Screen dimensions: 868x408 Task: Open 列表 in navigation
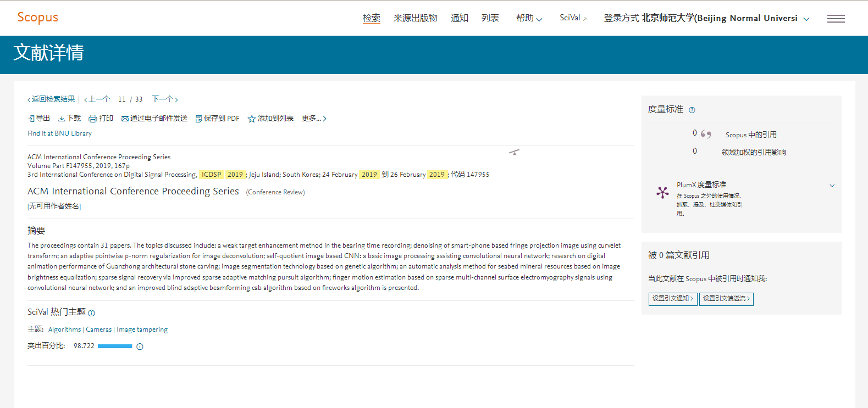(490, 18)
